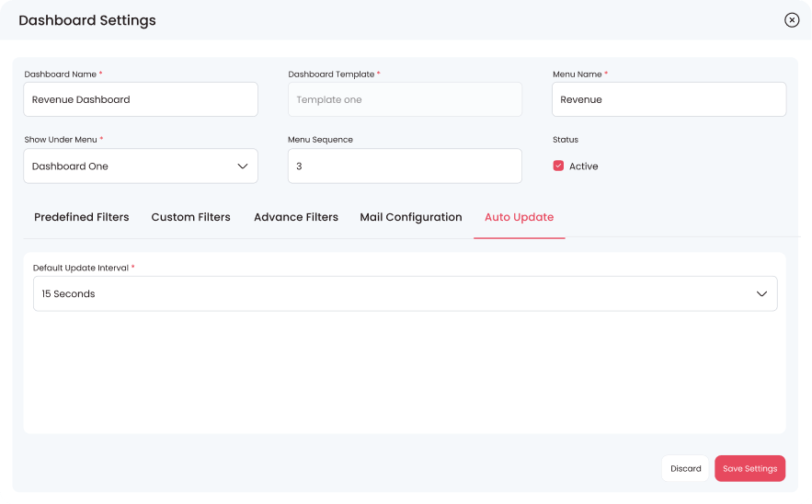Click the Auto Update tab
The image size is (812, 504).
coord(519,217)
